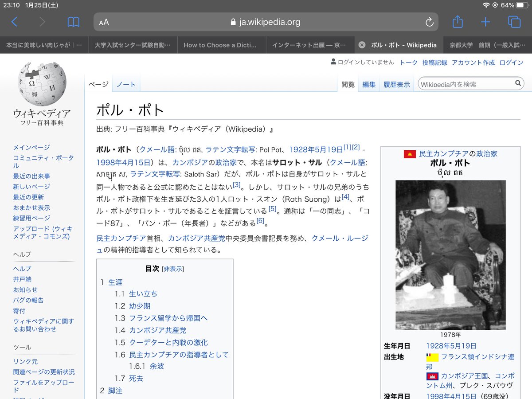Click the Kingdom of Cambodia flag icon

coord(432,376)
